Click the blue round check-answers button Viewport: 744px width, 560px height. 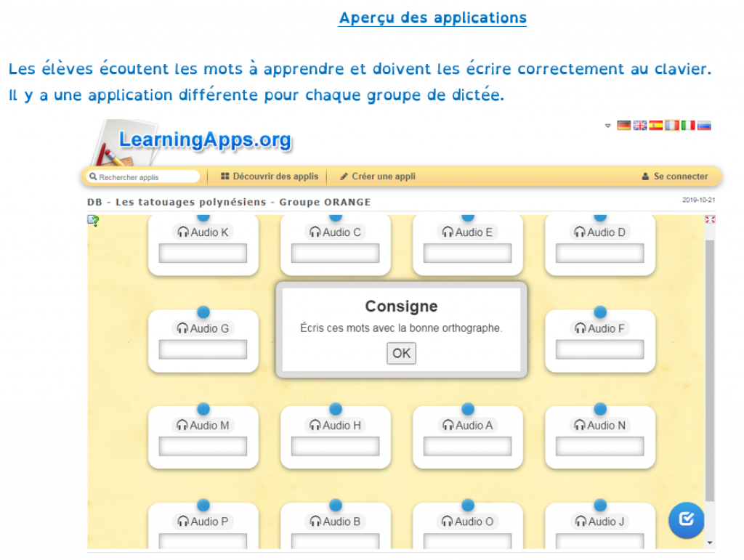click(686, 520)
